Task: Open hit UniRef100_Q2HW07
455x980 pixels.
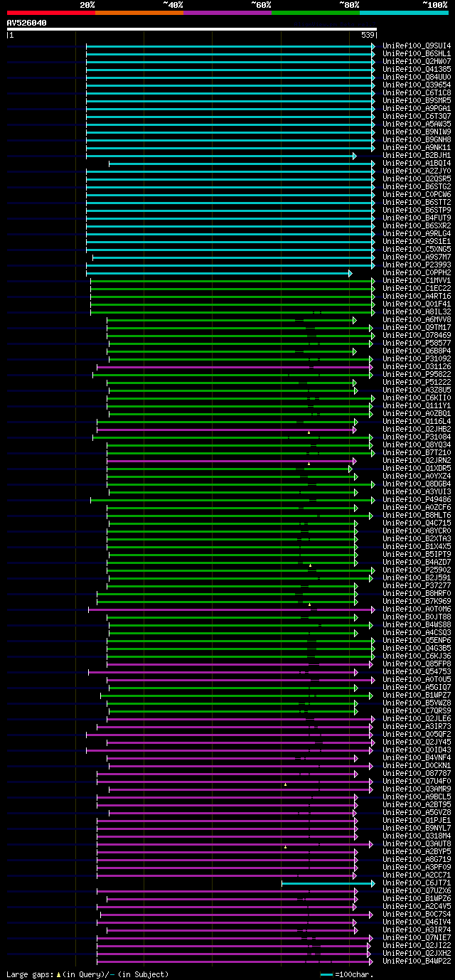Action: click(x=417, y=61)
